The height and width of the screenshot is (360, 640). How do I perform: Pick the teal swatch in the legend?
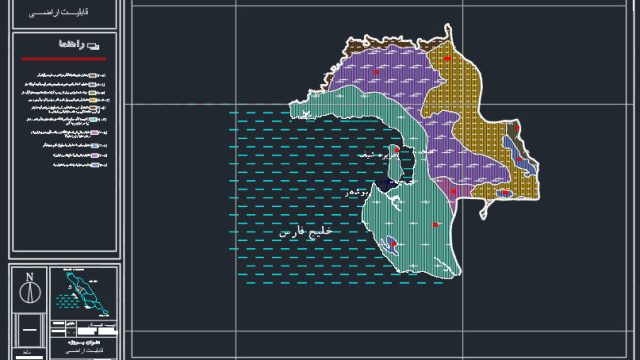[x=93, y=120]
